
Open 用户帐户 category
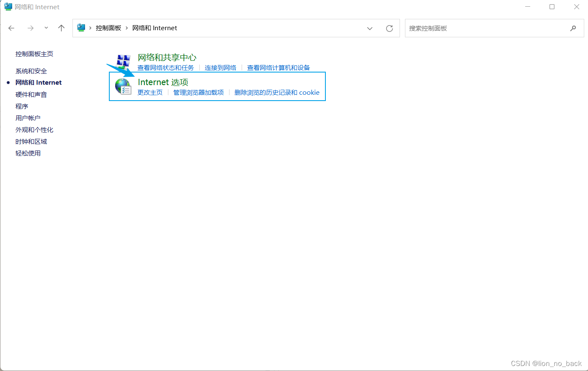pos(28,118)
